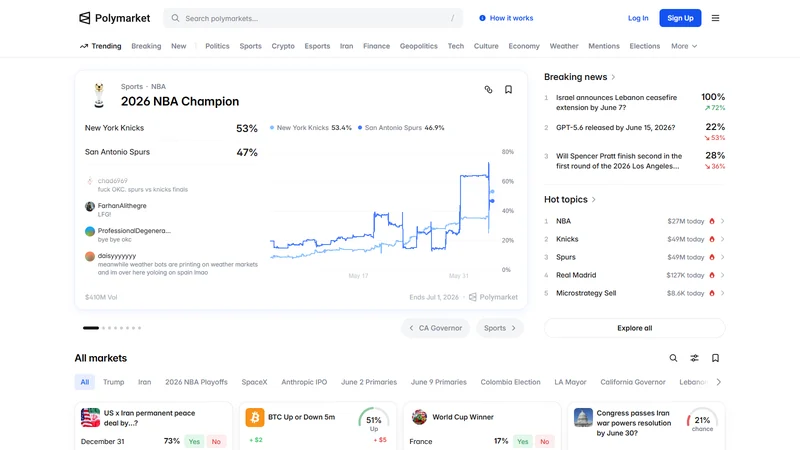Select No on US x Iran December 31

(x=216, y=441)
